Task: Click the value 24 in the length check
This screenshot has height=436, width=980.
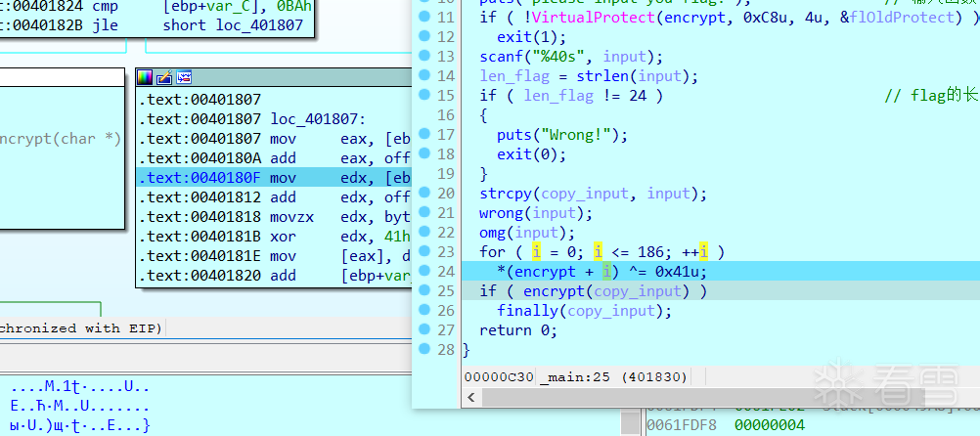Action: (x=638, y=96)
